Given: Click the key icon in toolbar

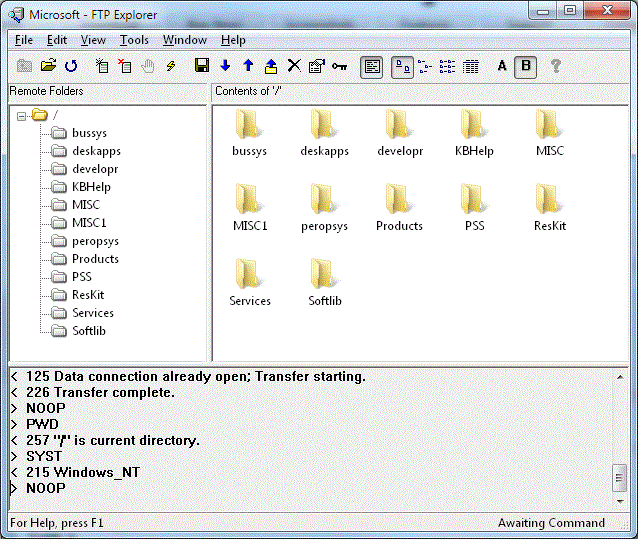Looking at the screenshot, I should tap(339, 66).
